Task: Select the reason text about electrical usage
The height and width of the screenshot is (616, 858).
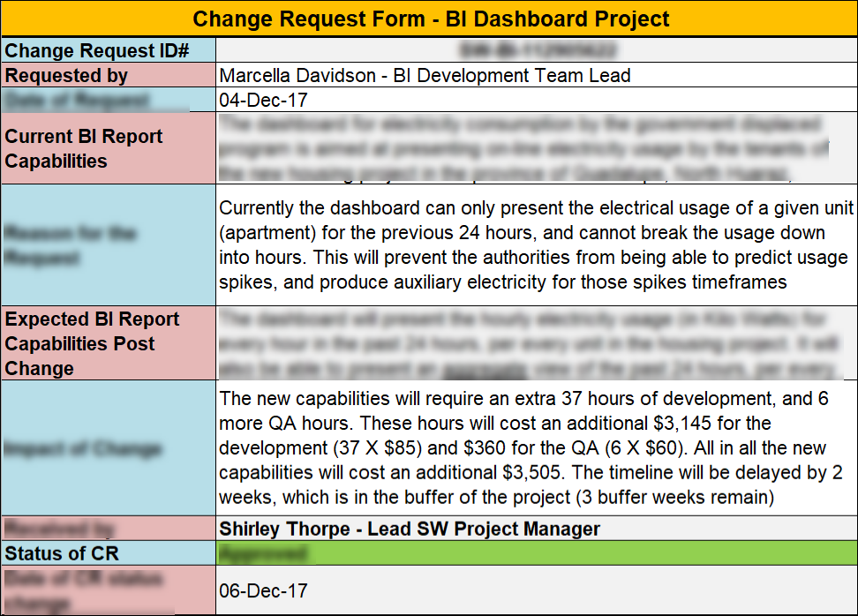Action: [536, 244]
